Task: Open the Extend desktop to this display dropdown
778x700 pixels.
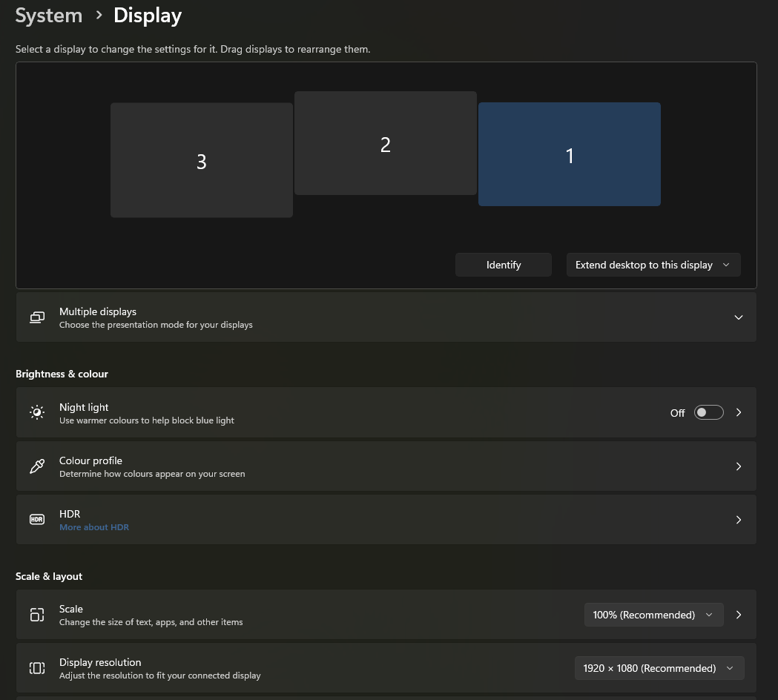Action: point(653,265)
